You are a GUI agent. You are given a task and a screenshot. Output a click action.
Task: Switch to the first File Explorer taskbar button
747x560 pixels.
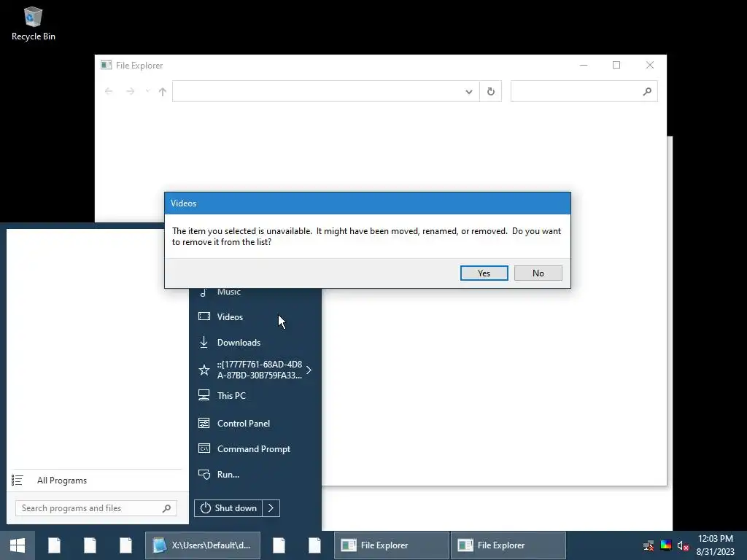[x=392, y=545]
